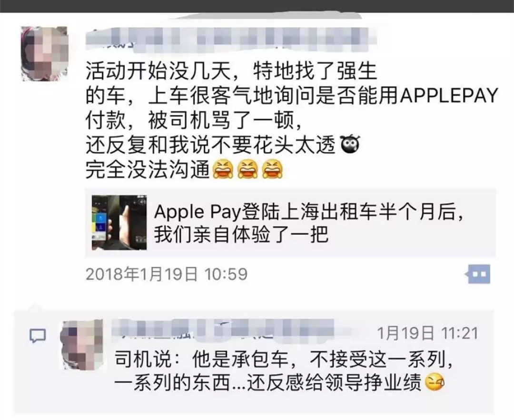This screenshot has height=420, width=514.
Task: Tap the middle laughing-crying emoji
Action: 248,169
